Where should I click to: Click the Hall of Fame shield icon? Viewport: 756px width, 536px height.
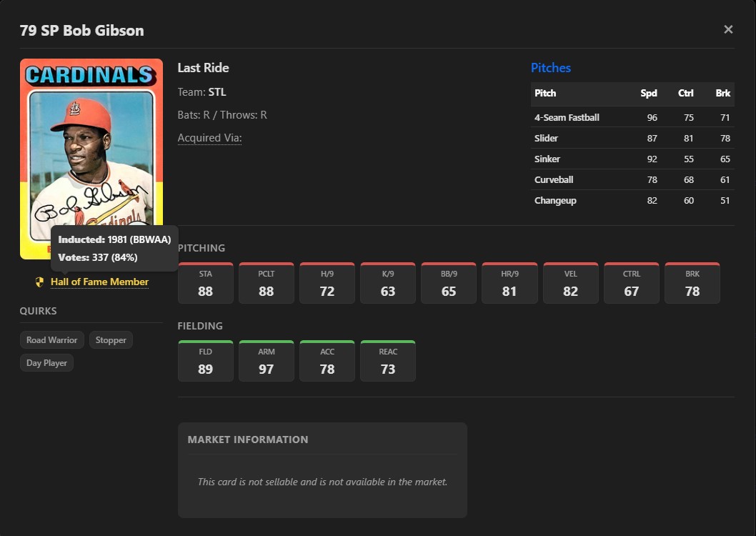[x=39, y=282]
